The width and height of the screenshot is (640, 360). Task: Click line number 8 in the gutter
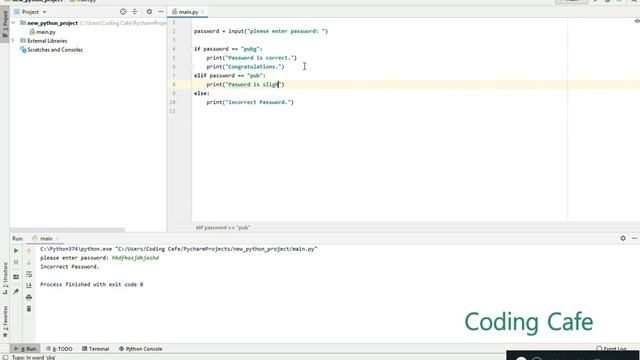[174, 84]
